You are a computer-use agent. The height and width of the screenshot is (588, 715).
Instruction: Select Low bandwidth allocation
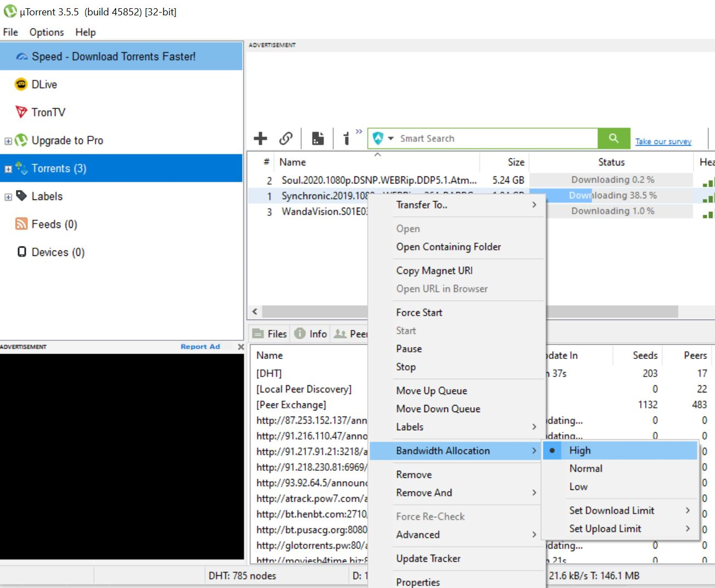(x=620, y=487)
